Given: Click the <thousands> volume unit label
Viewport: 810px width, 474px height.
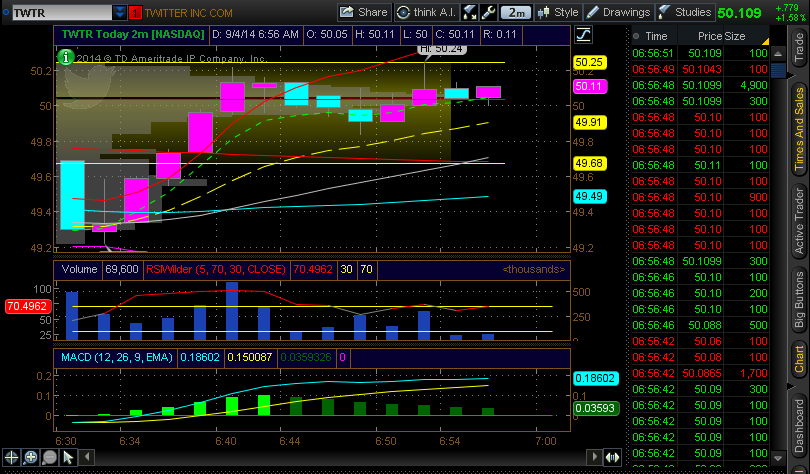Looking at the screenshot, I should (534, 270).
